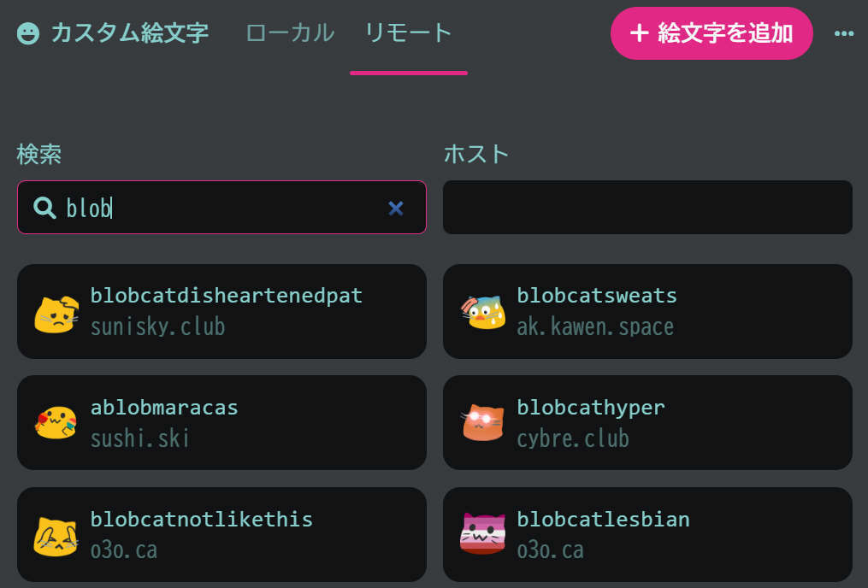868x588 pixels.
Task: Focus the ホスト filter input field
Action: tap(647, 208)
